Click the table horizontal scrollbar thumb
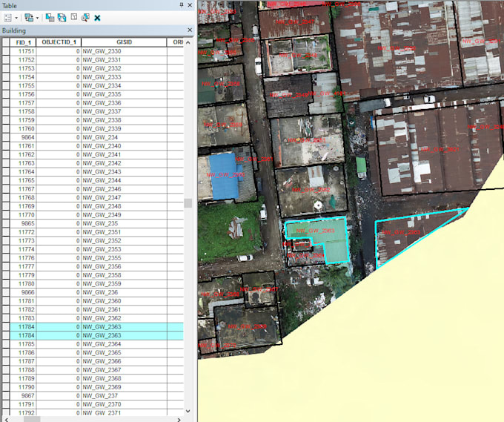This screenshot has width=504, height=422. pyautogui.click(x=32, y=419)
